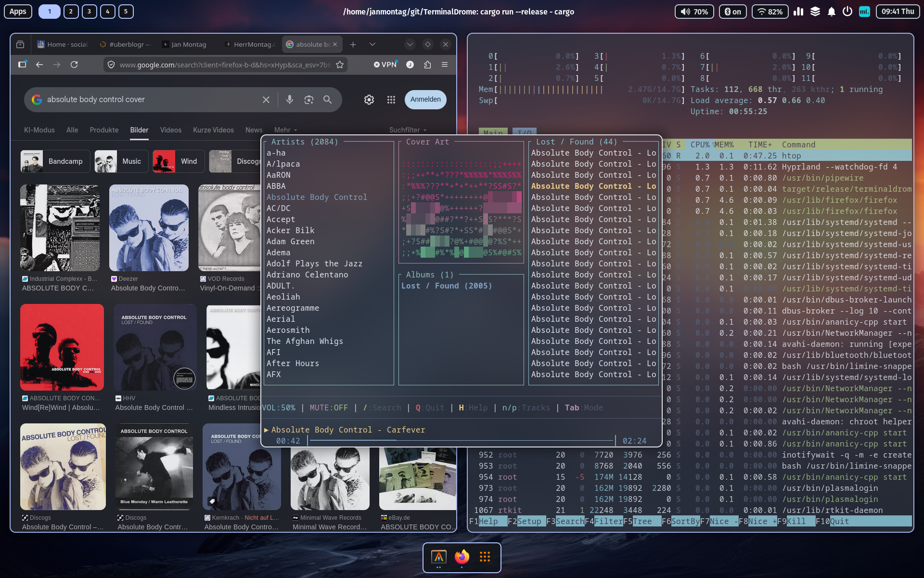Screen dimensions: 924x578
Task: Select the KI-Modus search tab
Action: [39, 130]
